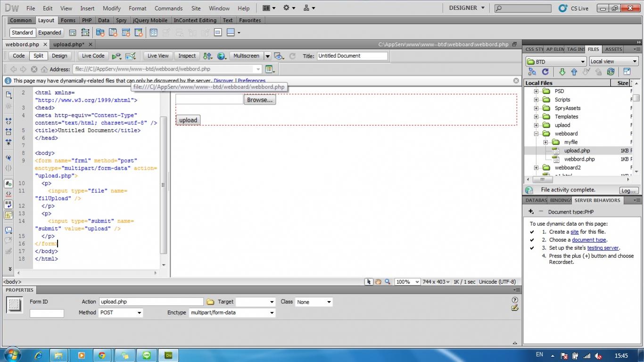
Task: Click the Insert Div Tag icon
Action: click(73, 33)
